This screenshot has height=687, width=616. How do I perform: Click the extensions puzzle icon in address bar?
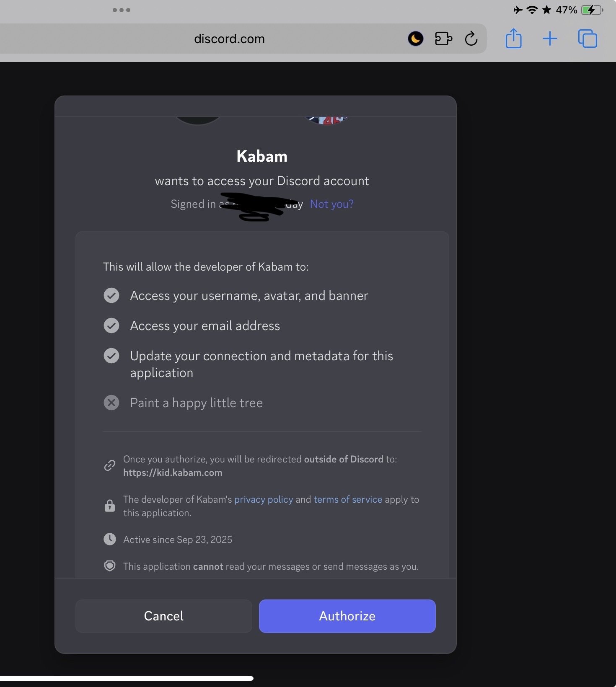[x=443, y=39]
